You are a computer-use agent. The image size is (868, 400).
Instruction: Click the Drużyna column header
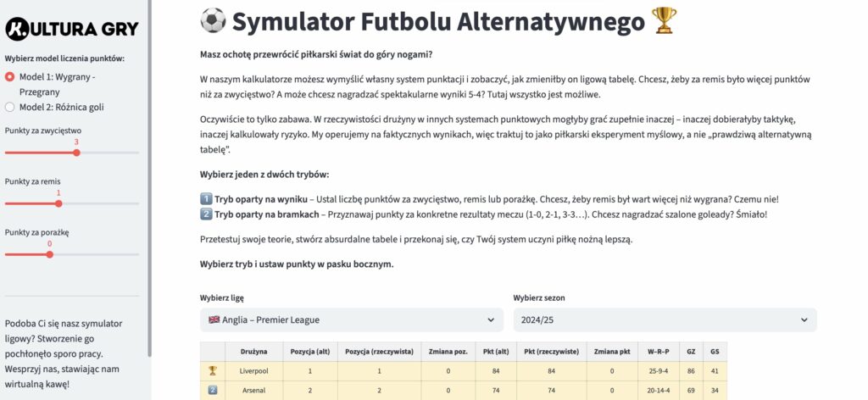point(254,351)
